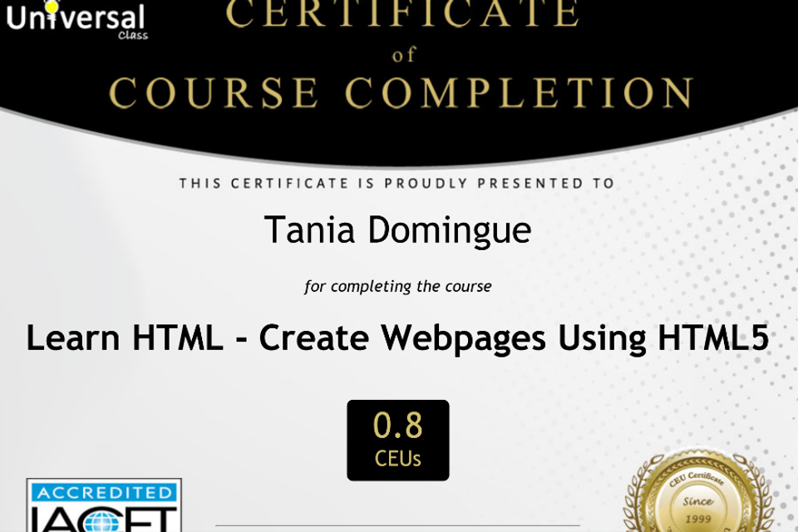Click the black 0.8 CEUs badge
798x532 pixels.
[x=397, y=440]
